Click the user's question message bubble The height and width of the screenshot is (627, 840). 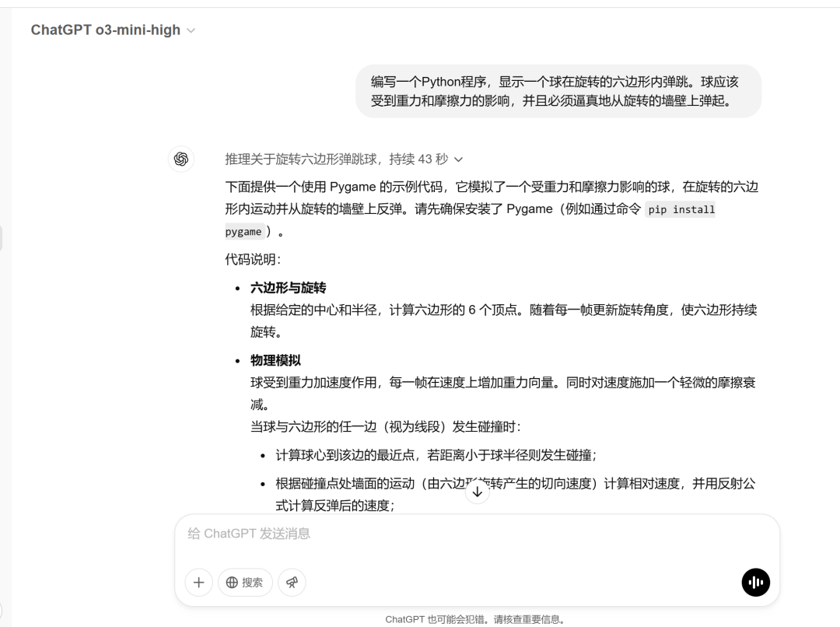pyautogui.click(x=560, y=91)
